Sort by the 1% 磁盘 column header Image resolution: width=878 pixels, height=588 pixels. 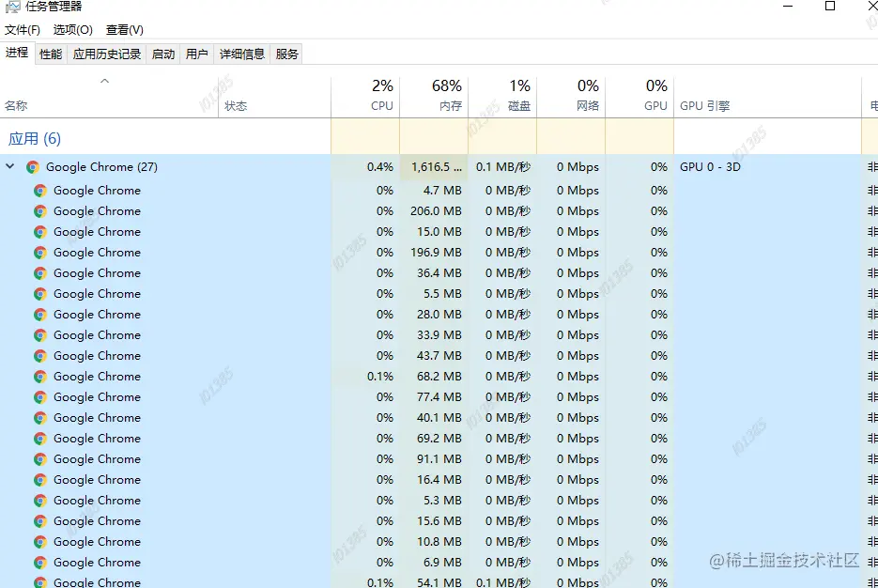502,97
